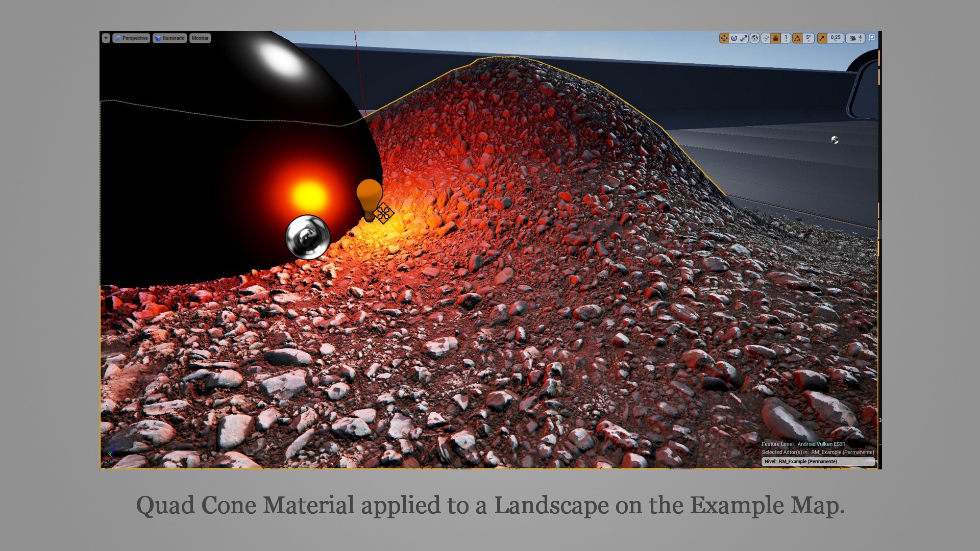Toggle grid snapping on or off
This screenshot has height=551, width=980.
(776, 38)
